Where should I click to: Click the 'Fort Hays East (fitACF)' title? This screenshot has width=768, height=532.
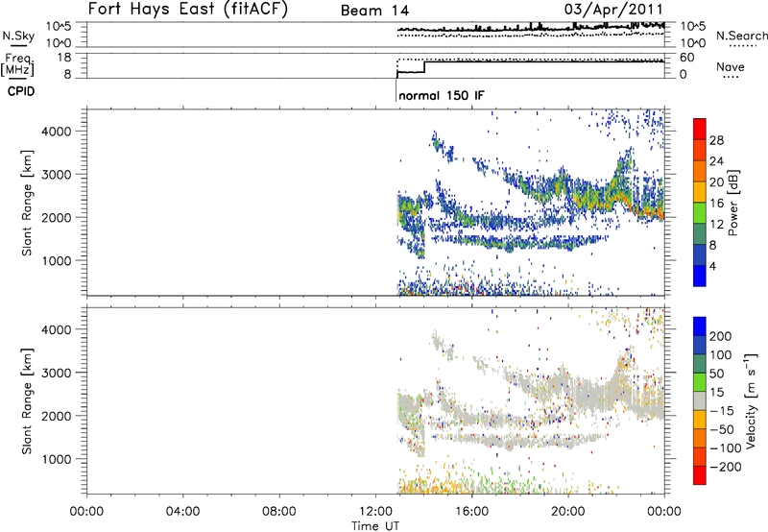pyautogui.click(x=188, y=9)
